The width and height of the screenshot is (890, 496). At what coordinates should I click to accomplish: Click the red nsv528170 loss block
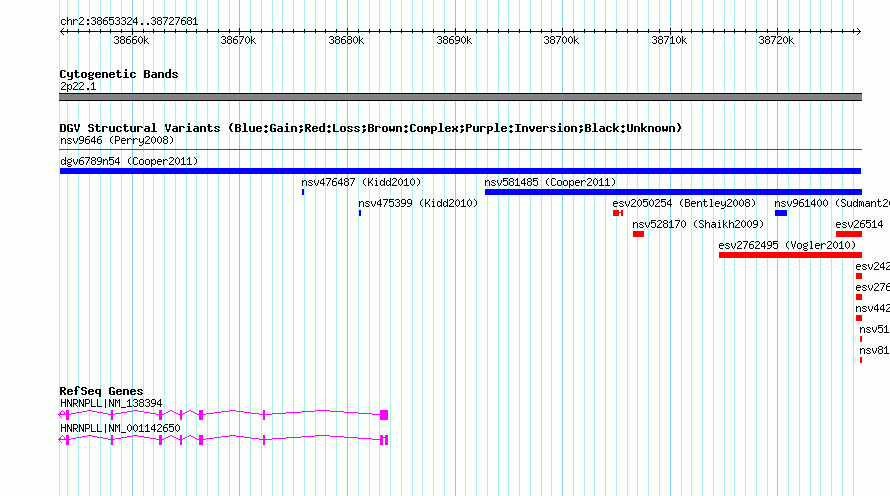click(x=639, y=234)
